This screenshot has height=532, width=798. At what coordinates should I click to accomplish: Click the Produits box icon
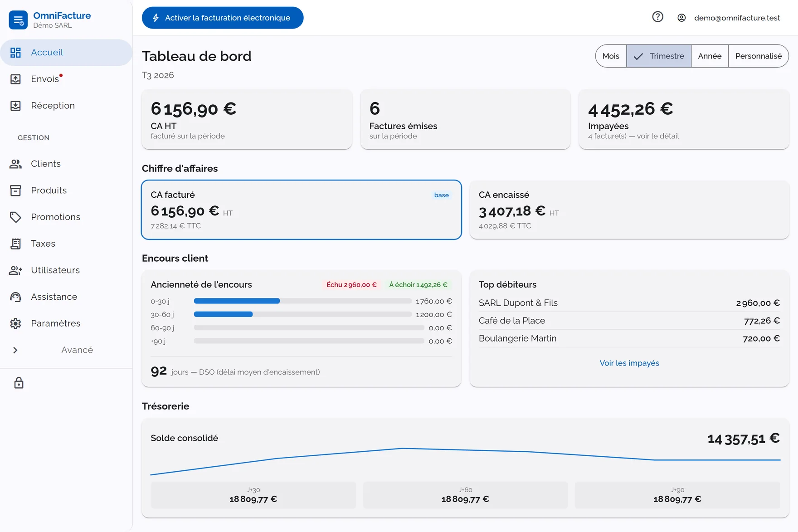15,190
